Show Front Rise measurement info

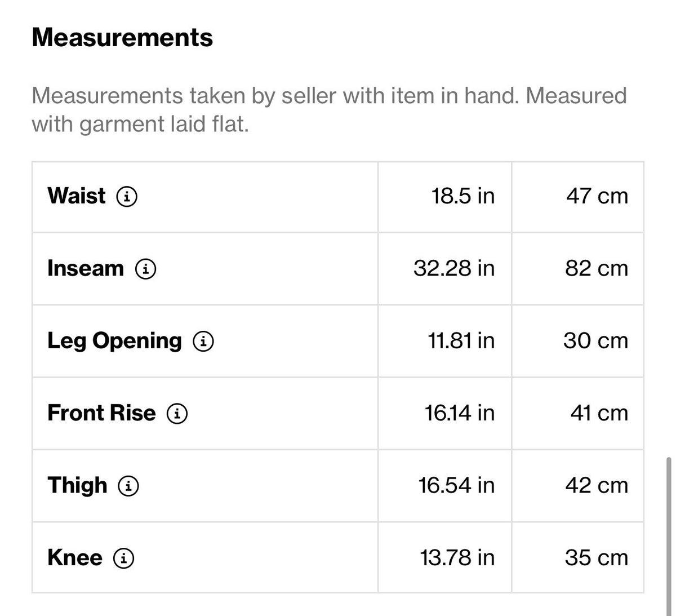[x=177, y=414]
